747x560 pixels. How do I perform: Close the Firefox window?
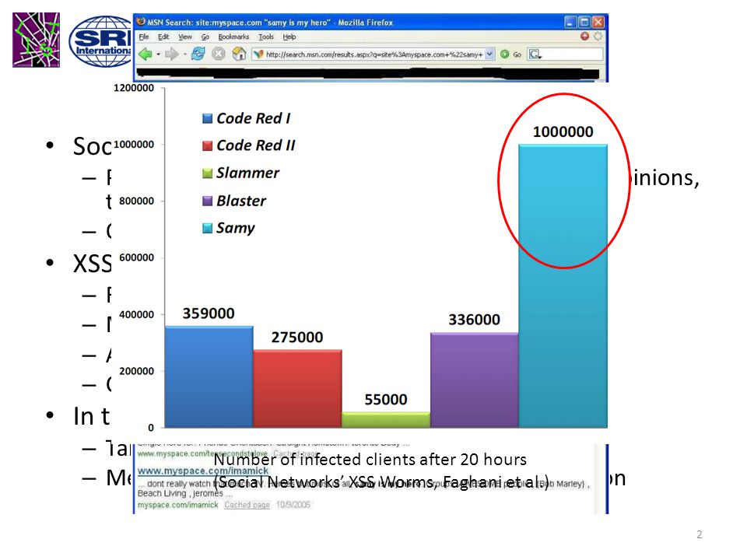[598, 22]
